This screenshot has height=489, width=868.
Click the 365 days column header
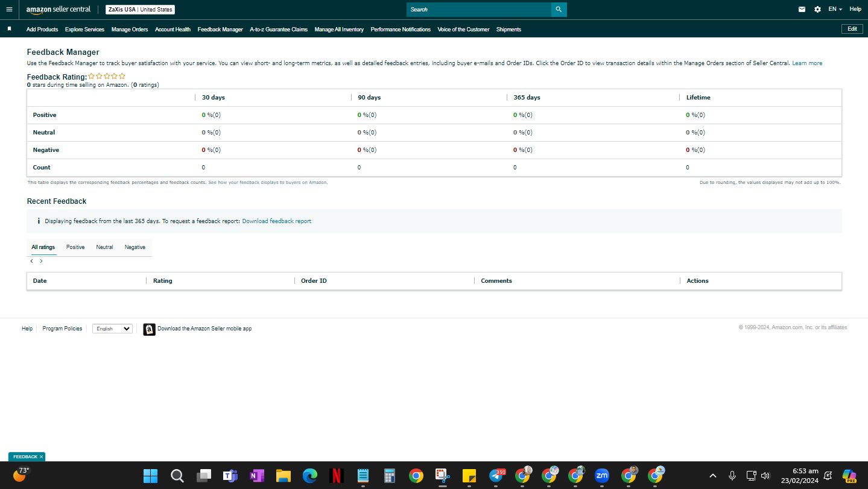[527, 98]
